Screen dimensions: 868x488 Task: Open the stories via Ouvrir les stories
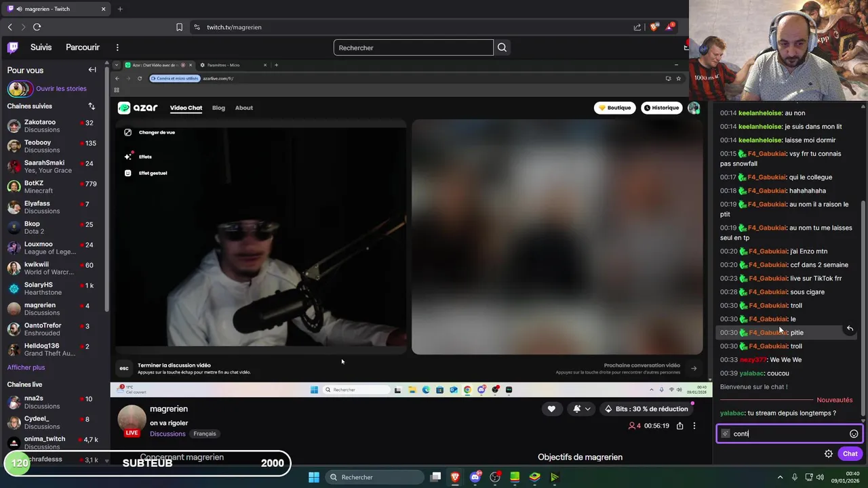(x=61, y=89)
